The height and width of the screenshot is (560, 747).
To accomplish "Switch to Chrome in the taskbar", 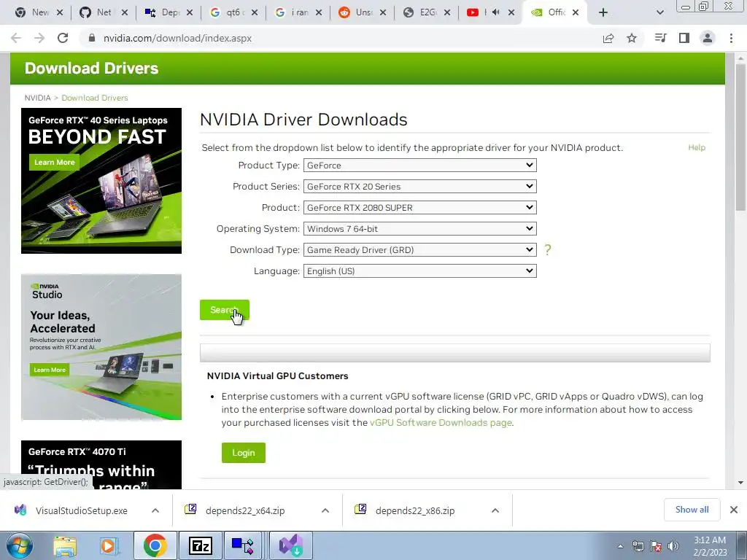I will click(155, 545).
